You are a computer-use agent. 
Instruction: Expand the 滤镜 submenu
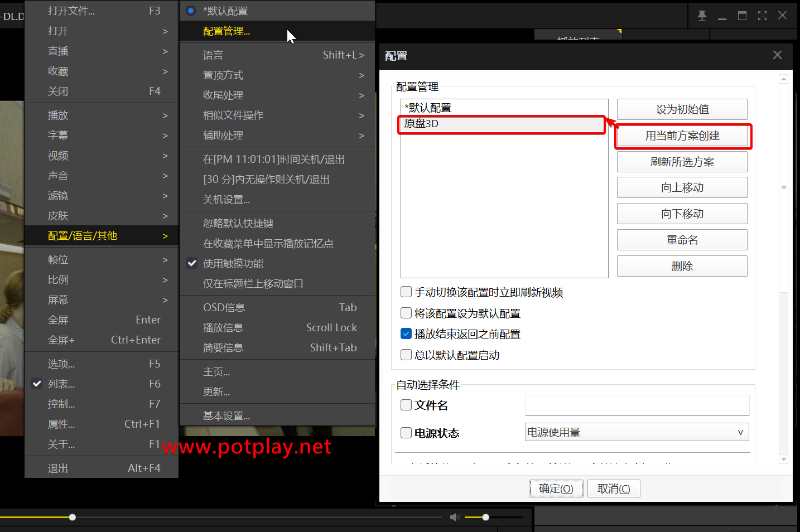tap(102, 196)
